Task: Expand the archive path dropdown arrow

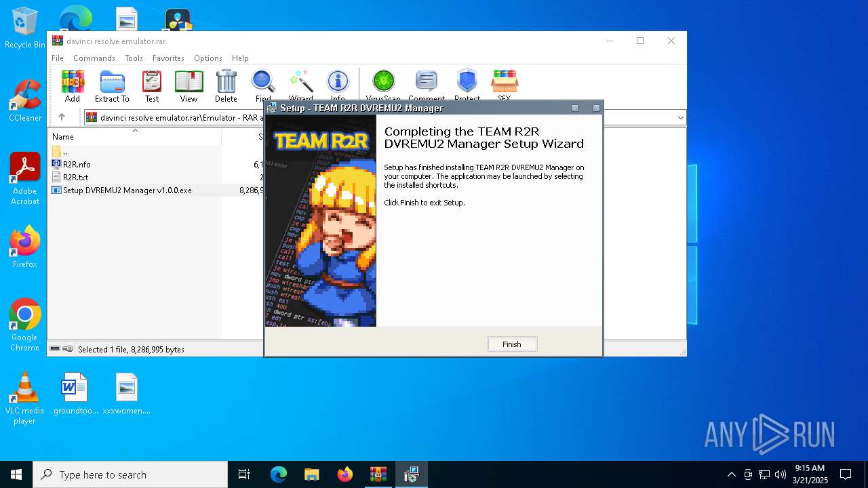Action: (x=680, y=118)
